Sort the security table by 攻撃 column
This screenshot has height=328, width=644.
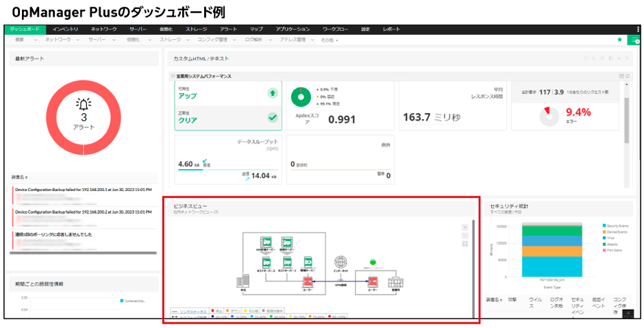[x=512, y=300]
